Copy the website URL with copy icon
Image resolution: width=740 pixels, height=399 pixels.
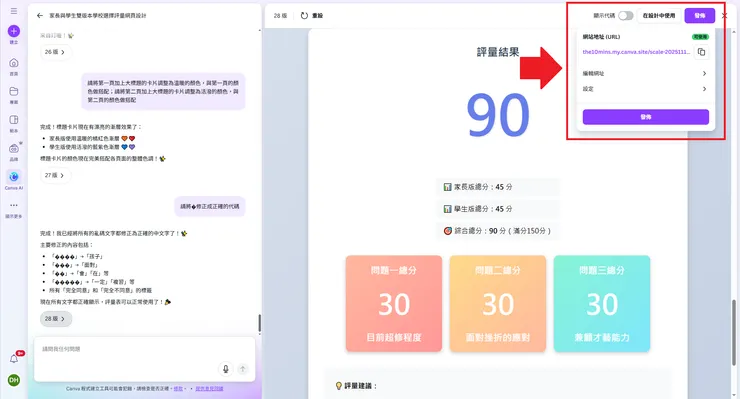point(701,52)
